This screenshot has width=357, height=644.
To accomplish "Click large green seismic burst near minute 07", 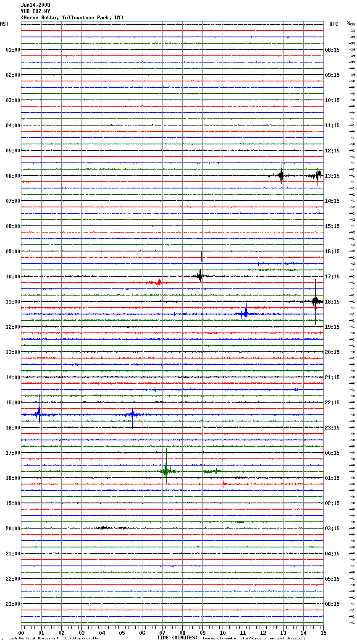I will tap(166, 471).
